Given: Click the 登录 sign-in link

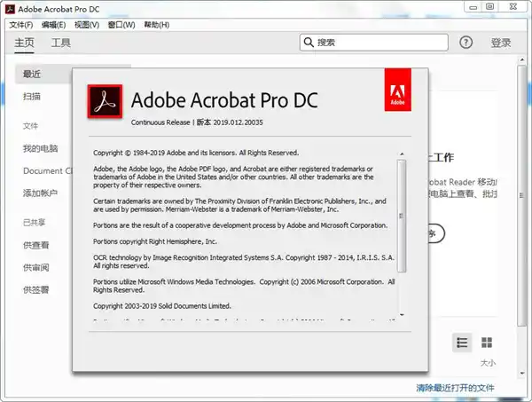Looking at the screenshot, I should pyautogui.click(x=501, y=43).
